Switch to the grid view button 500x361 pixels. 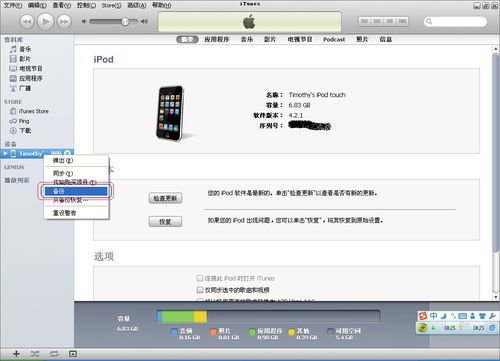tap(389, 21)
